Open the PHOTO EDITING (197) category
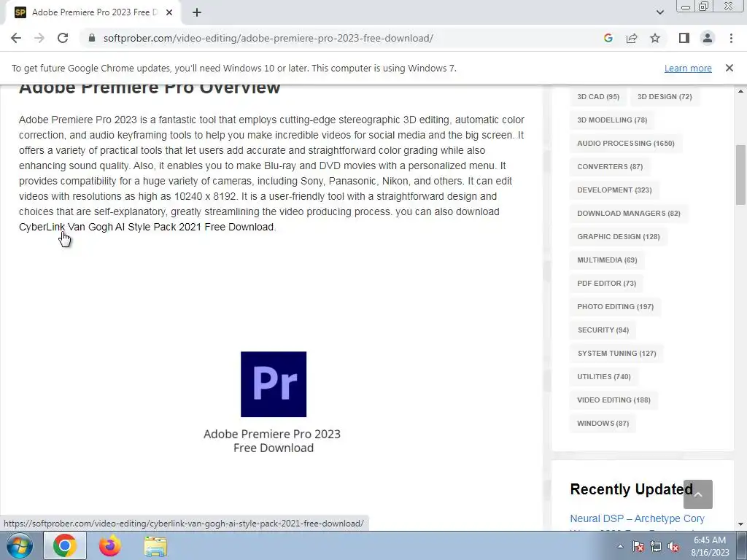This screenshot has height=560, width=747. (615, 307)
